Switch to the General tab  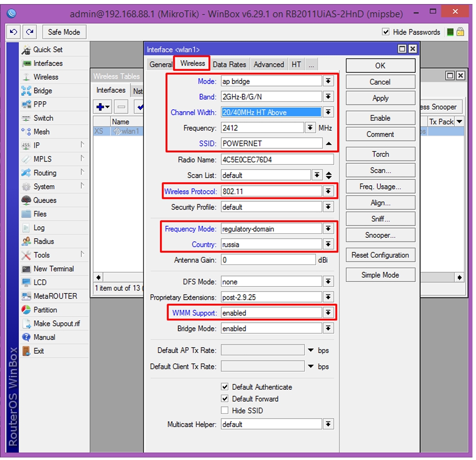click(161, 64)
